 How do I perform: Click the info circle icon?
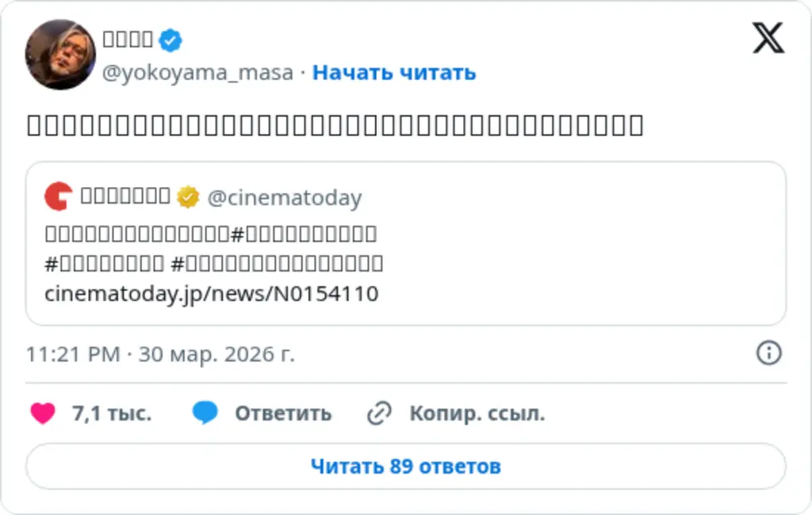tap(768, 353)
